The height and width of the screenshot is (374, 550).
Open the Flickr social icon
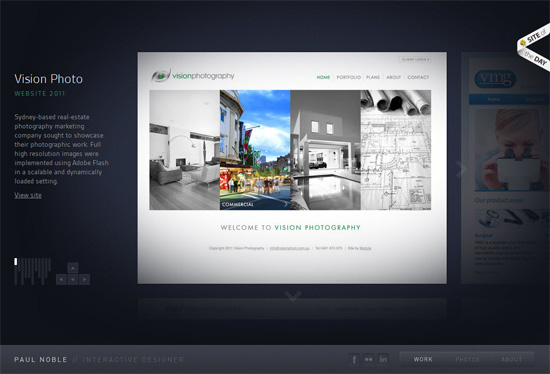pos(368,359)
